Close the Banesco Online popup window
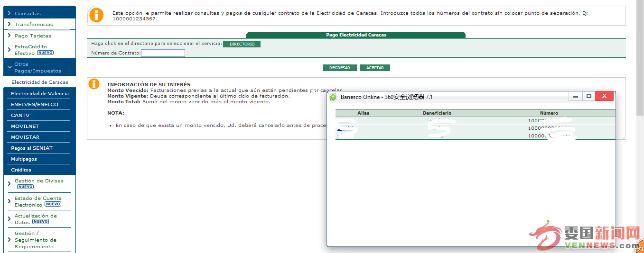This screenshot has height=253, width=644. point(604,96)
